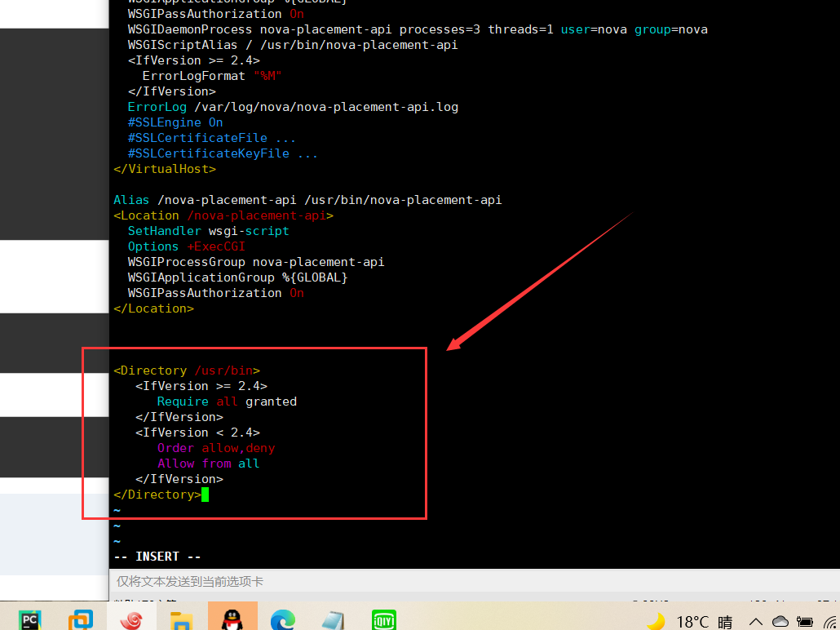Open the Wi-Fi network tray icon
The height and width of the screenshot is (630, 840).
tap(831, 622)
